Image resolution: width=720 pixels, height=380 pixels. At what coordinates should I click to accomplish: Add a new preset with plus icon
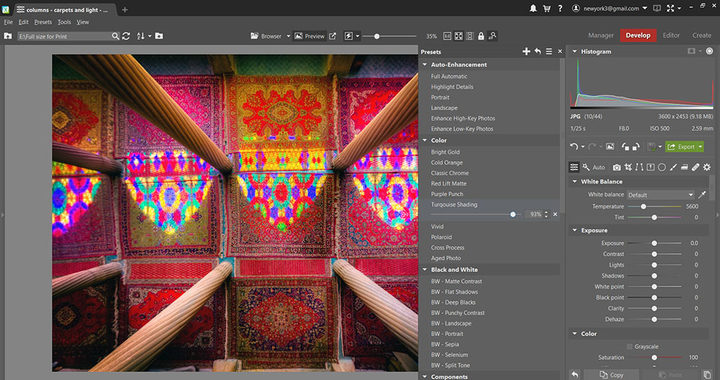[526, 51]
